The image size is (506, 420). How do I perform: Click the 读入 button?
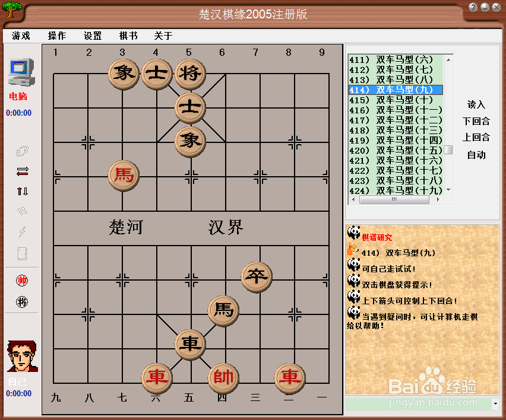[x=476, y=104]
